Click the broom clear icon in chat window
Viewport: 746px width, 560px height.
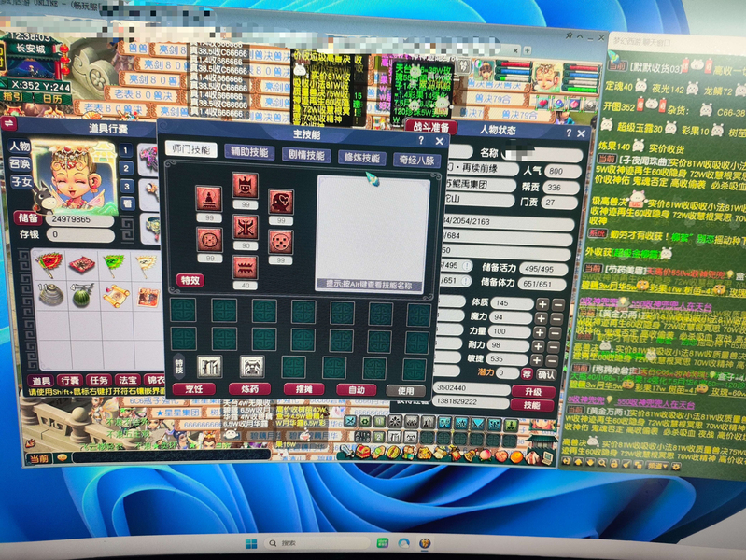pyautogui.click(x=627, y=464)
